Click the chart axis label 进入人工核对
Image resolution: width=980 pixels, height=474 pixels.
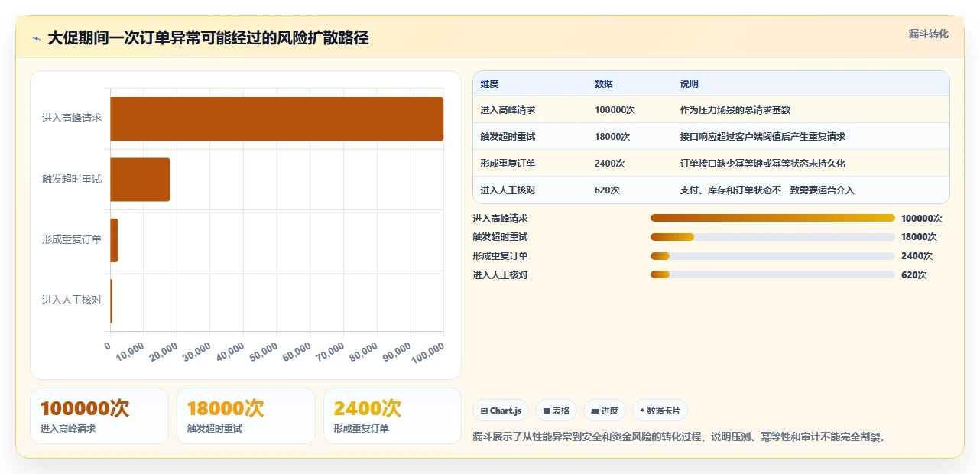coord(72,300)
